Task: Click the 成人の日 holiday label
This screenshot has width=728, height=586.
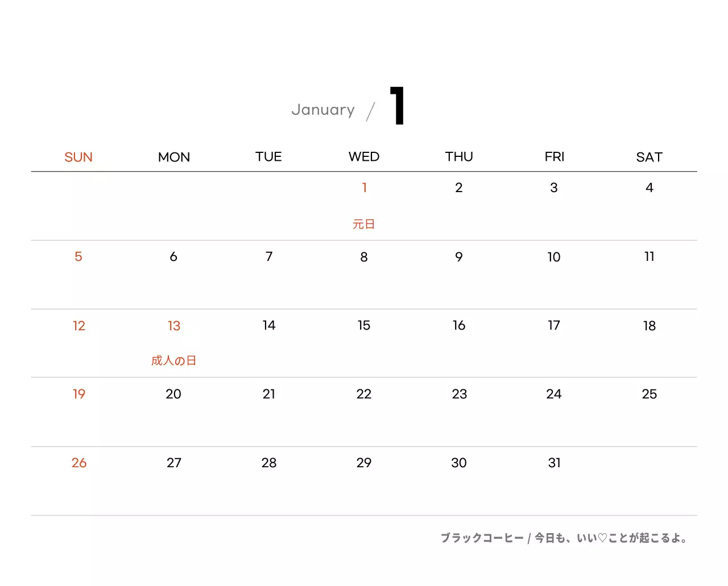Action: (x=173, y=361)
